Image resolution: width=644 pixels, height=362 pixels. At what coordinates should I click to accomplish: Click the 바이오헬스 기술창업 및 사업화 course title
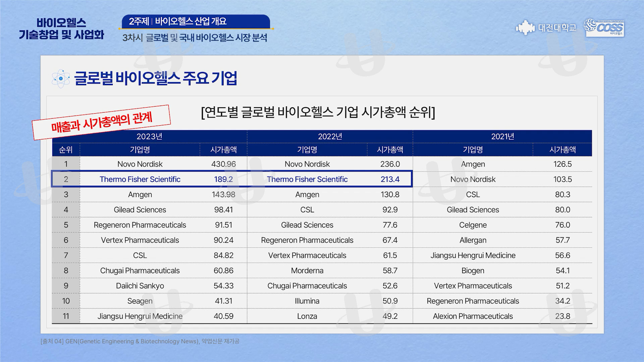click(61, 29)
